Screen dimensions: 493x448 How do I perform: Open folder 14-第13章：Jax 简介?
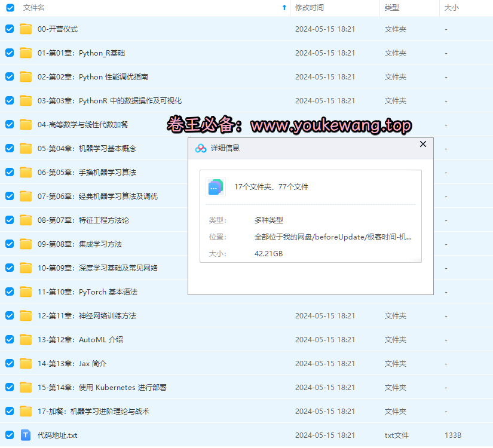[72, 363]
